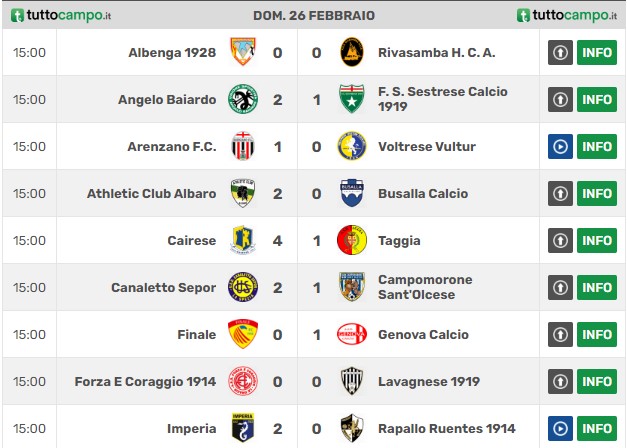Viewport: 627px width, 448px height.
Task: Select the Campomorone Sant'Olcese team name
Action: click(425, 287)
